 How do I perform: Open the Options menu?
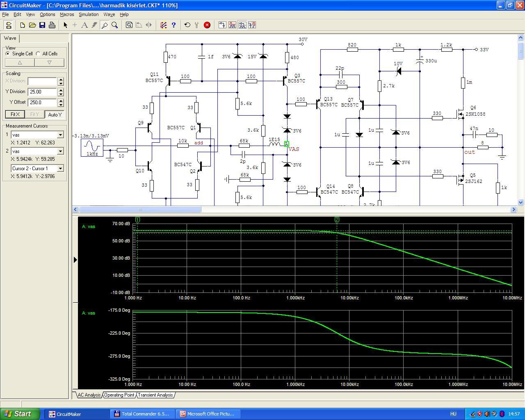click(48, 14)
